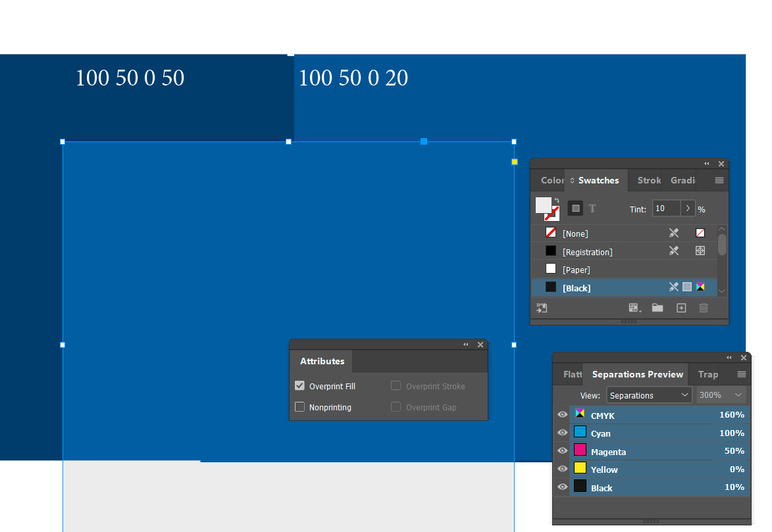The image size is (772, 532).
Task: Click the [None] row non-editable pencil icon
Action: coord(673,233)
